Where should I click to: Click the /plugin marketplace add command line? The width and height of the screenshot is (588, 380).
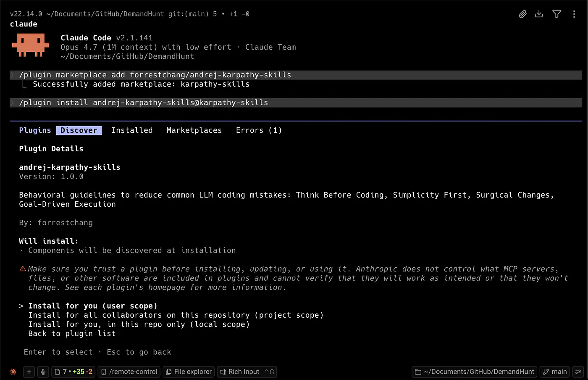(x=296, y=75)
